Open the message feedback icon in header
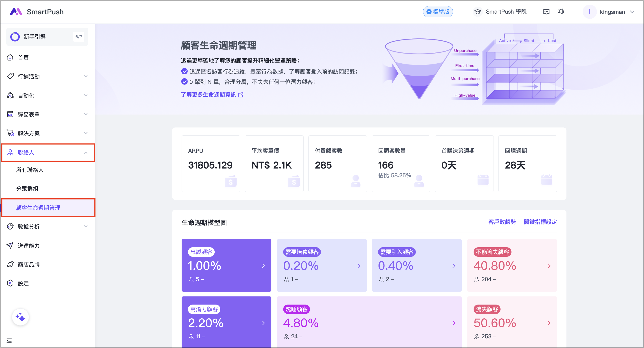 pos(546,11)
